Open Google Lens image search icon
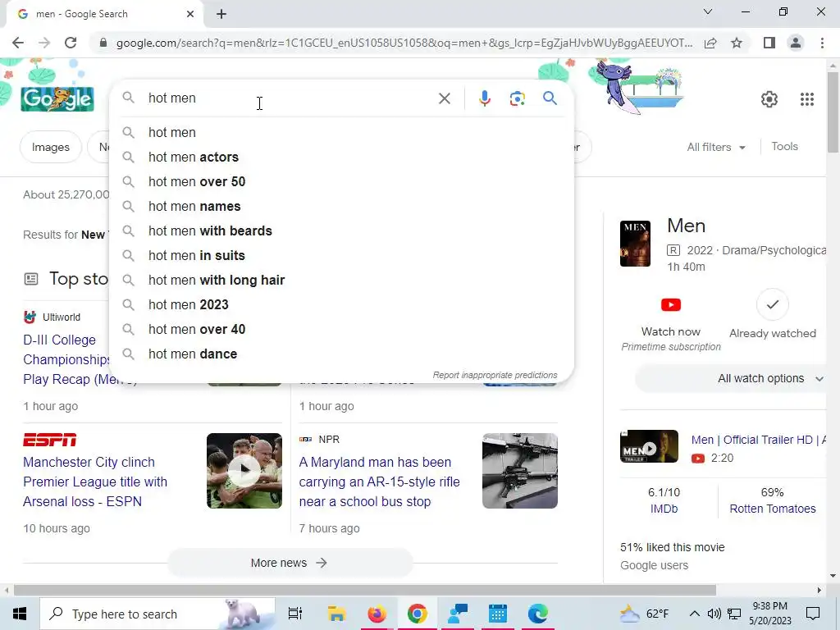The width and height of the screenshot is (840, 630). (x=517, y=98)
